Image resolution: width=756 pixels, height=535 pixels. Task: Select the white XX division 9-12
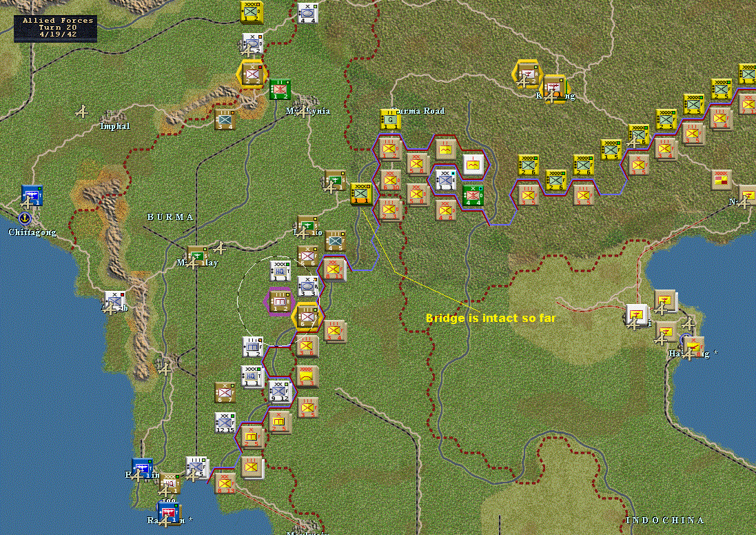pyautogui.click(x=280, y=391)
